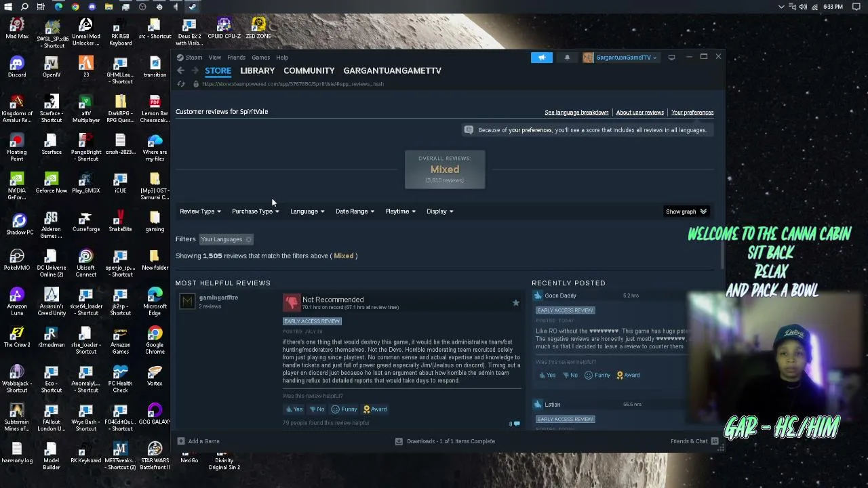Open Microsoft Edge from the taskbar
The height and width of the screenshot is (488, 868).
(x=58, y=7)
